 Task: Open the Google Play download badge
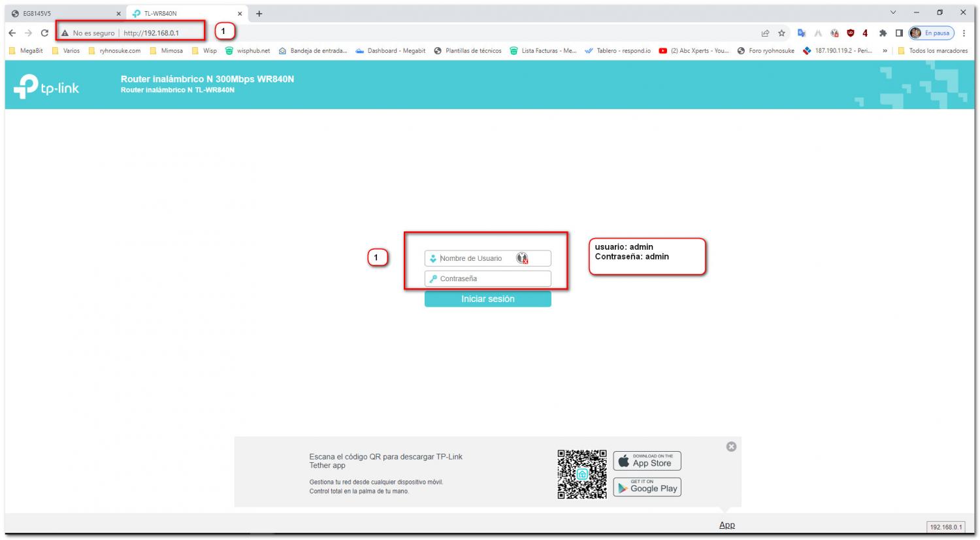pos(647,487)
